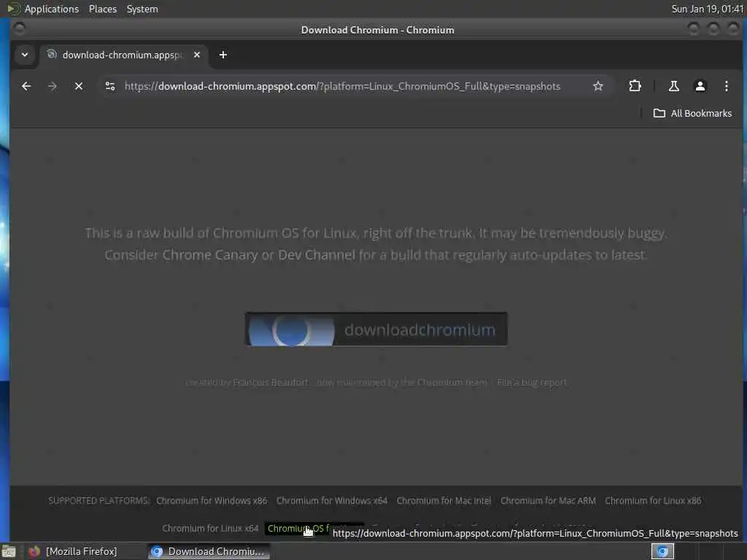This screenshot has height=560, width=747.
Task: Expand the tab search dropdown
Action: (25, 55)
